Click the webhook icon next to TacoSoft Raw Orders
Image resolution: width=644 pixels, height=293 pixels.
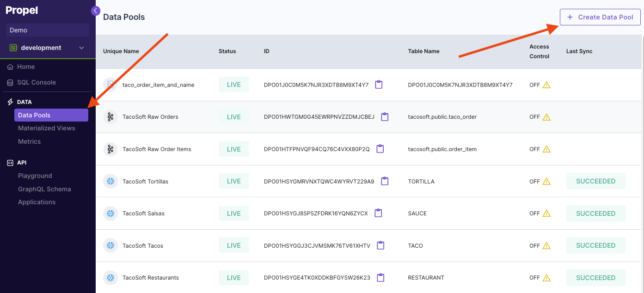110,116
